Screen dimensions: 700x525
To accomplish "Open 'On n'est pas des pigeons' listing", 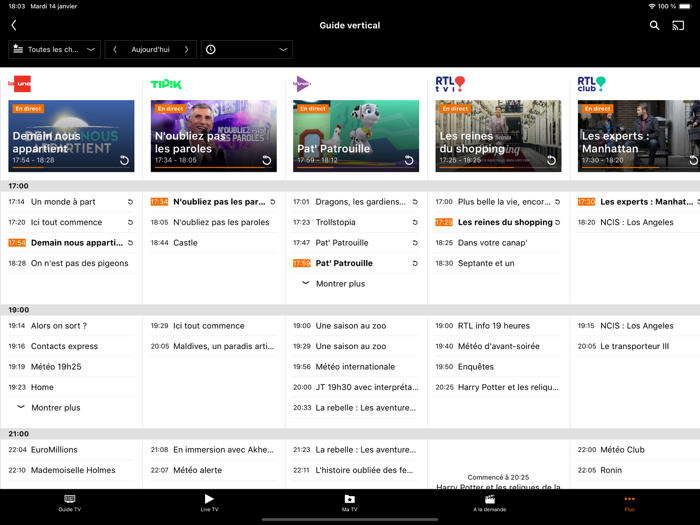I will [x=71, y=263].
